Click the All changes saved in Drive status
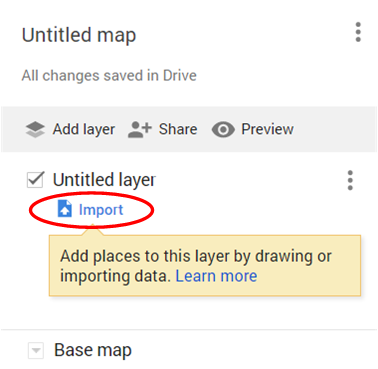378x369 pixels. tap(109, 75)
